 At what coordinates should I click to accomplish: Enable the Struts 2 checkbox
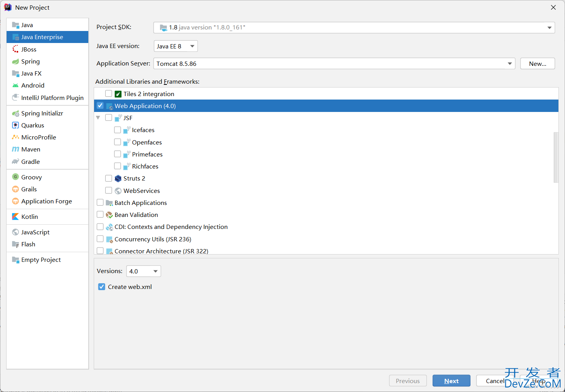109,178
